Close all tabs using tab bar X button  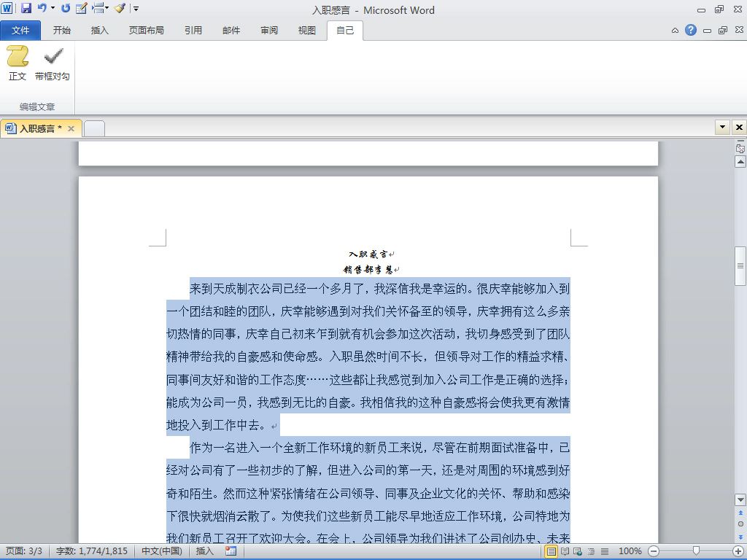coord(739,127)
